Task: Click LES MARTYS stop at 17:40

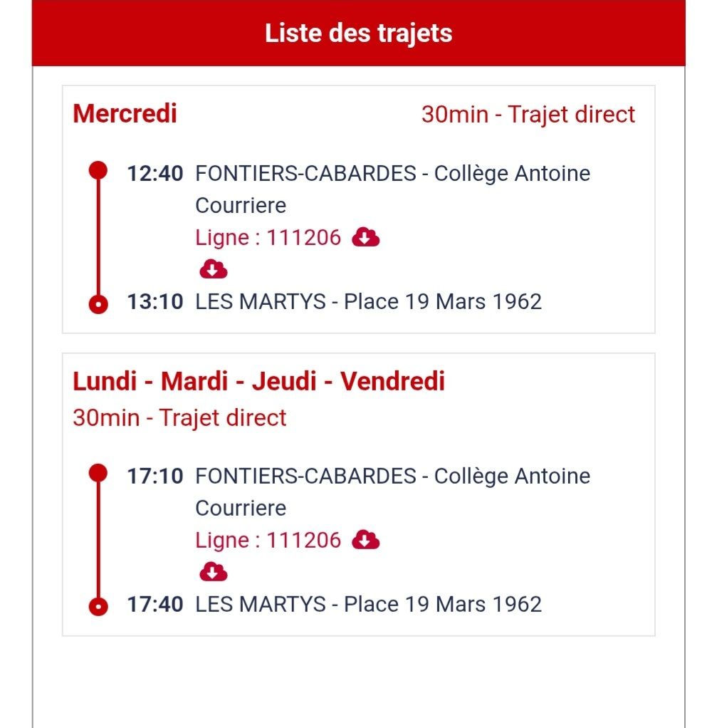Action: [x=368, y=605]
